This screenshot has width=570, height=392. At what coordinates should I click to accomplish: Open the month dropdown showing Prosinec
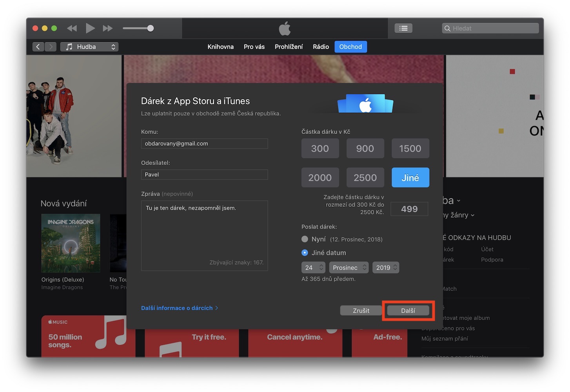[x=349, y=267]
